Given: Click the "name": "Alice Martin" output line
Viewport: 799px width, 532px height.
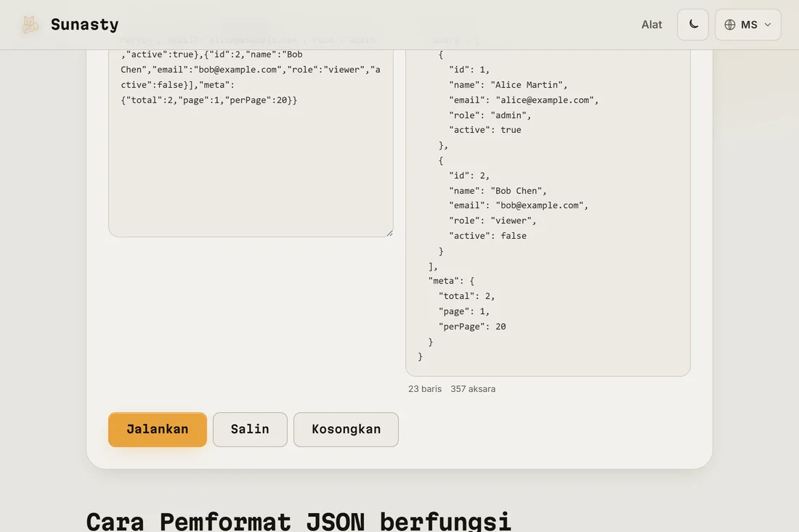Looking at the screenshot, I should pos(508,85).
